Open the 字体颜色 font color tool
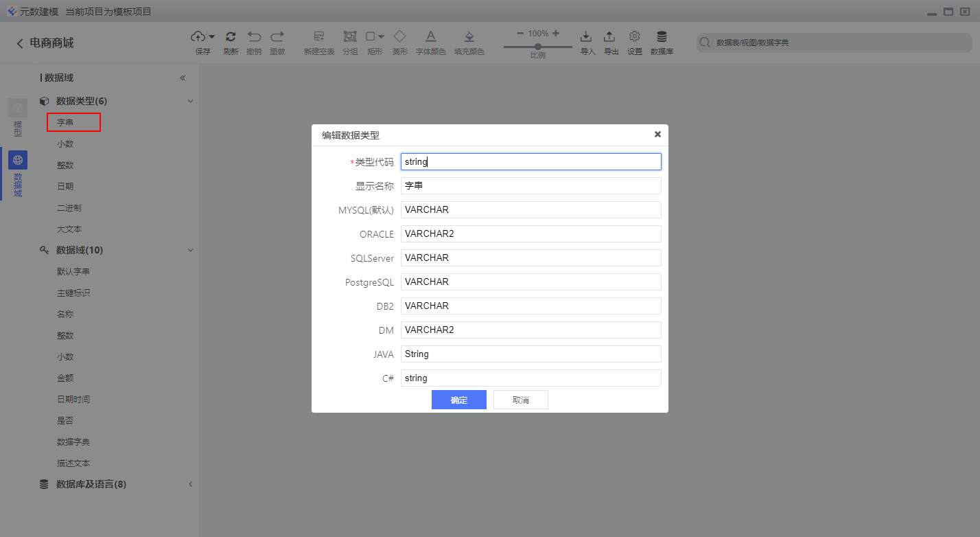Image resolution: width=980 pixels, height=537 pixels. (x=430, y=36)
